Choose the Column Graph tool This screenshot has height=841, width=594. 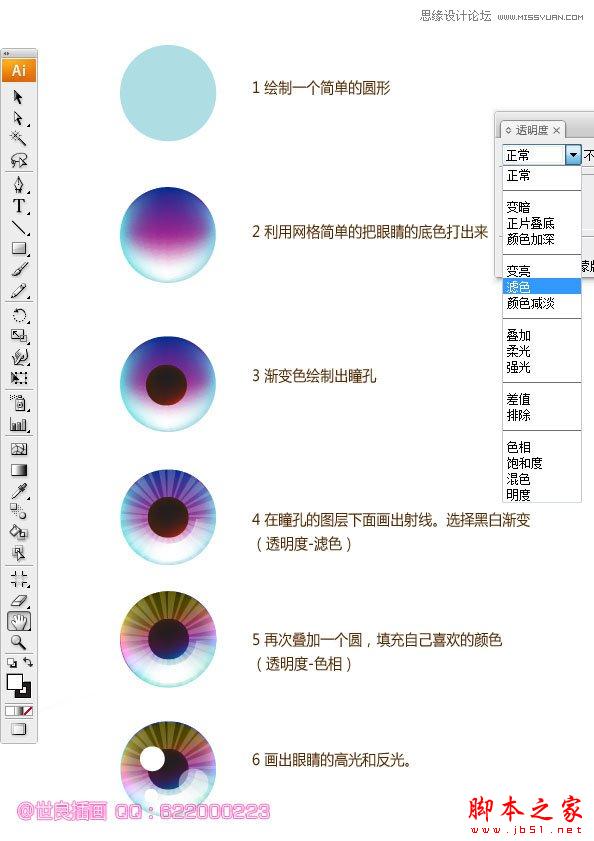(x=19, y=424)
